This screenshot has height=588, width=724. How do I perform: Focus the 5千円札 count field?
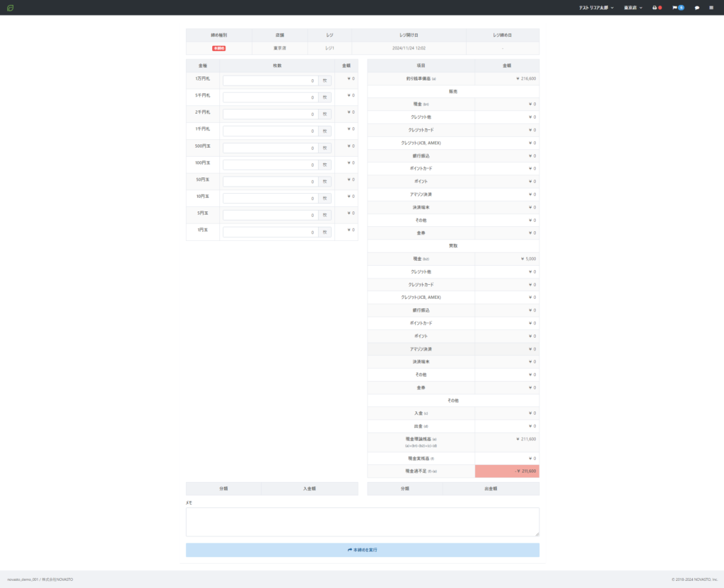271,98
